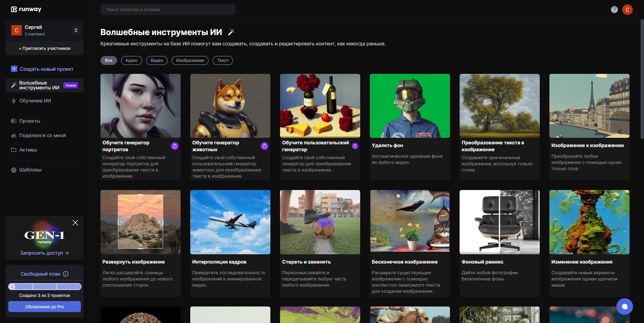Filter tools by Аудио
Viewport: 644px width, 323px height.
point(131,60)
